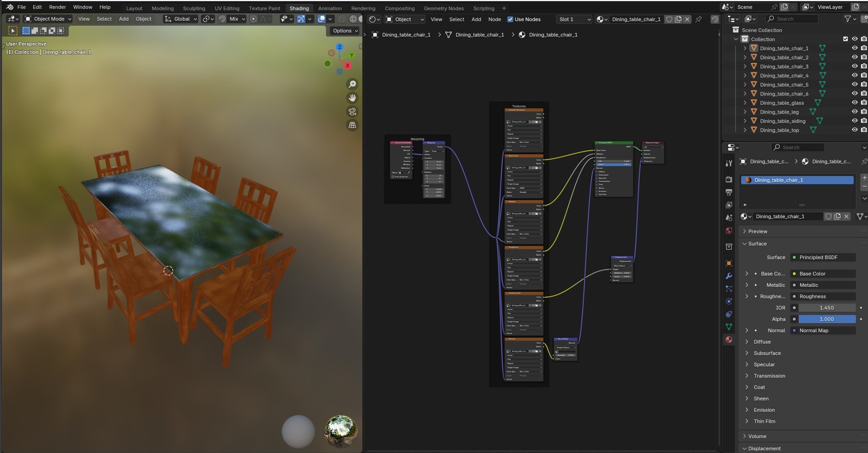Adjust the Alpha slider value
The height and width of the screenshot is (453, 868).
click(x=826, y=319)
